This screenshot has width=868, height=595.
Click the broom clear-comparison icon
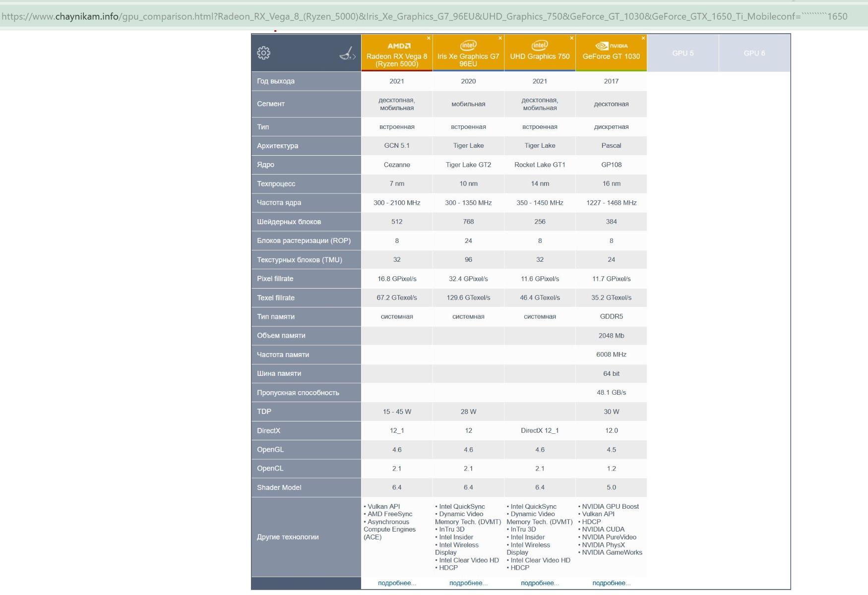point(347,54)
